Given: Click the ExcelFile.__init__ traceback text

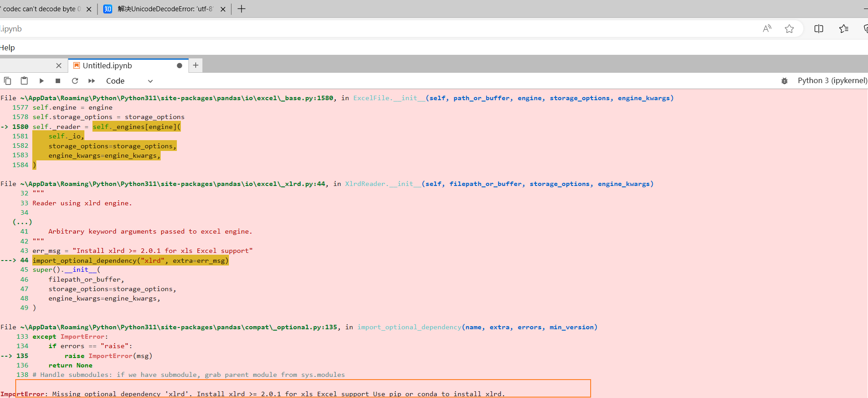Looking at the screenshot, I should (x=389, y=98).
